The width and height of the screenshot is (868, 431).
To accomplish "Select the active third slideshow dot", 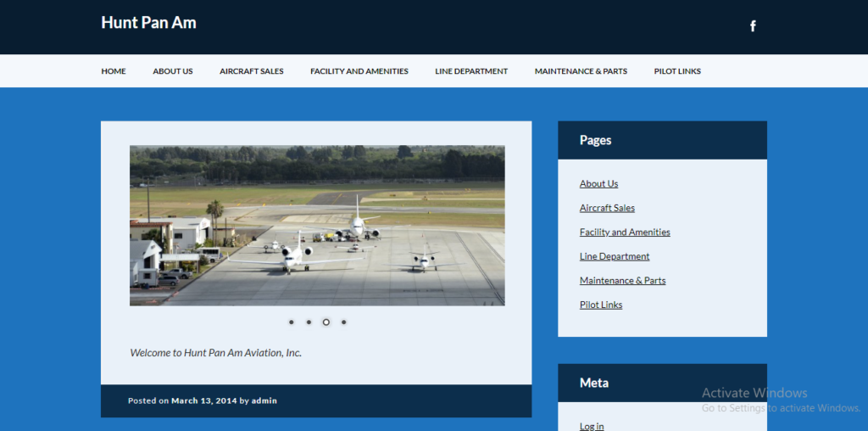I will (326, 322).
